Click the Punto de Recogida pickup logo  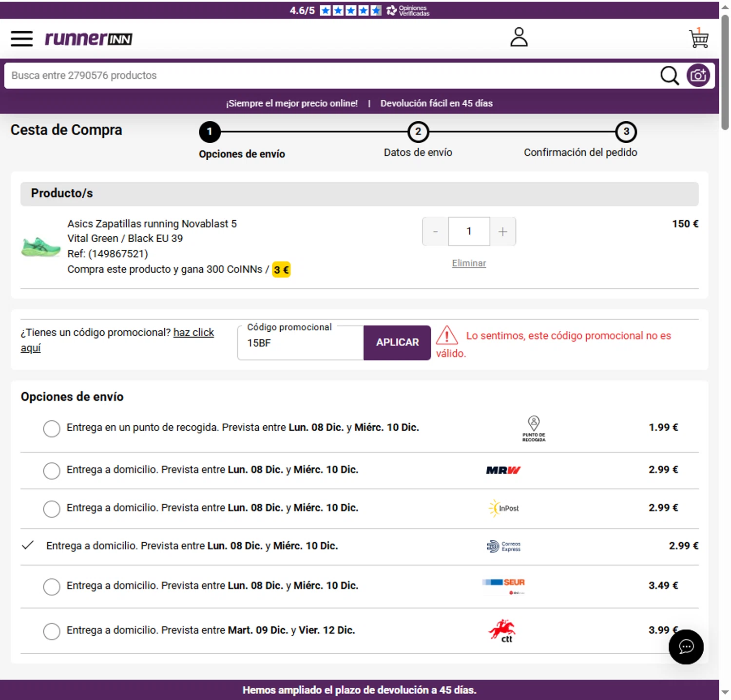pos(534,429)
